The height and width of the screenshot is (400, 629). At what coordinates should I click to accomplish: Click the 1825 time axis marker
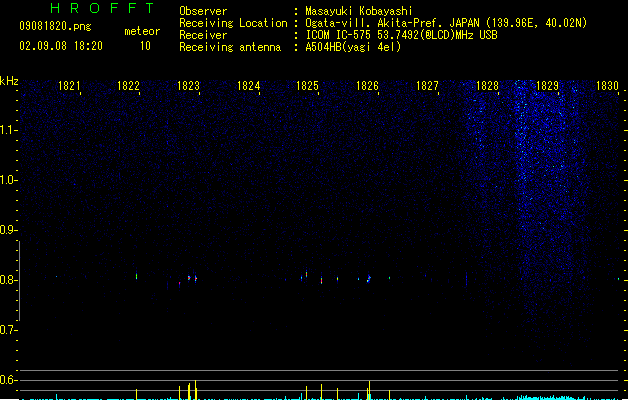[307, 86]
